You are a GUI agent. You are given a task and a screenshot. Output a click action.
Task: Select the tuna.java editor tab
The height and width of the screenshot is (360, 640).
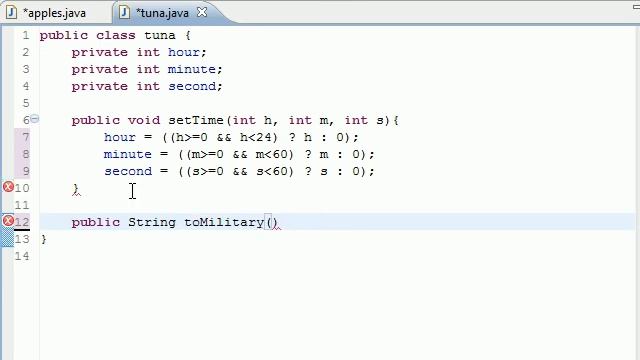pyautogui.click(x=162, y=13)
